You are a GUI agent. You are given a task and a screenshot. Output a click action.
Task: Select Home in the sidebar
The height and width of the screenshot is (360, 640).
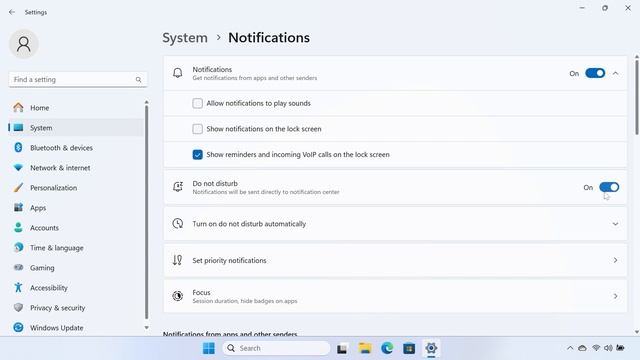pyautogui.click(x=76, y=108)
